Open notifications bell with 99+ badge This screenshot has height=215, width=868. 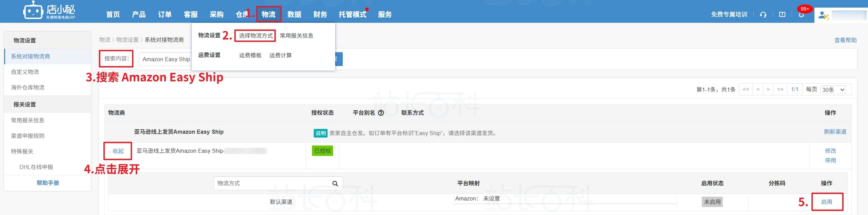[801, 15]
